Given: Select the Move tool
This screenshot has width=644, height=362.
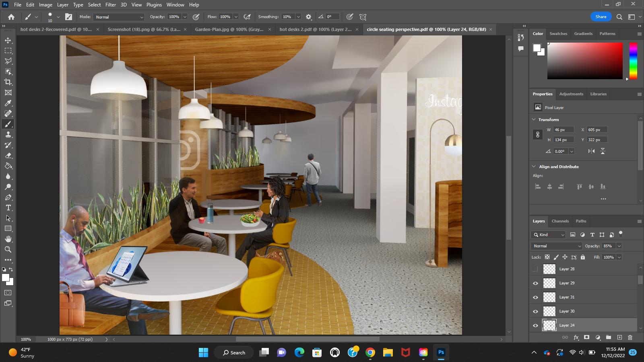Looking at the screenshot, I should [x=8, y=40].
